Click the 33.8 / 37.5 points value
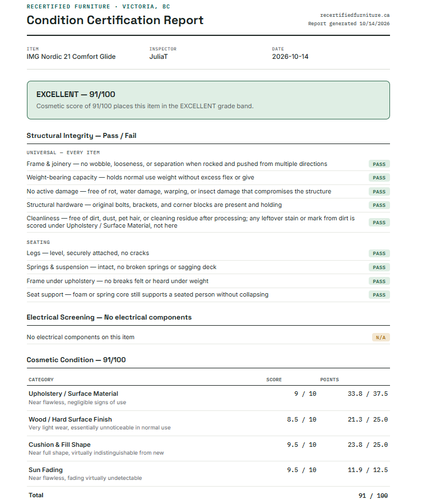Image resolution: width=427 pixels, height=504 pixels. 368,394
